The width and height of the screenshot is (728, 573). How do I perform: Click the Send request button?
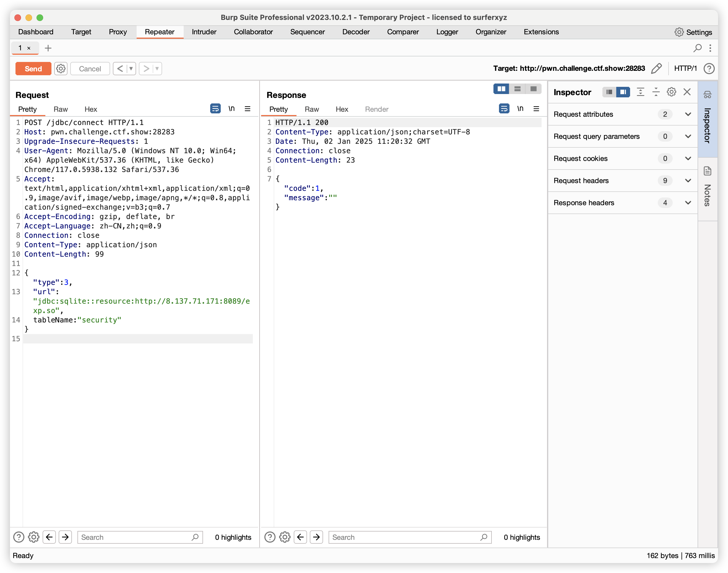coord(33,69)
